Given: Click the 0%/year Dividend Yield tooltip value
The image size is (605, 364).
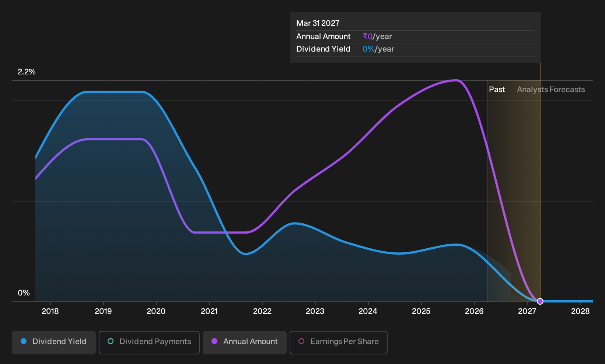Looking at the screenshot, I should [378, 49].
